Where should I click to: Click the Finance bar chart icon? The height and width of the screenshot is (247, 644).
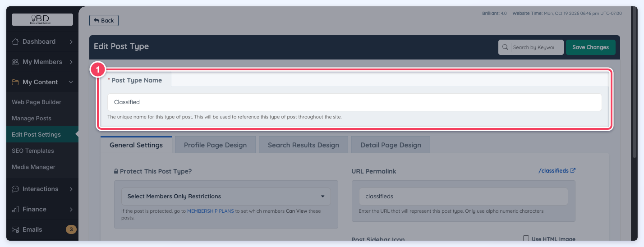coord(15,209)
